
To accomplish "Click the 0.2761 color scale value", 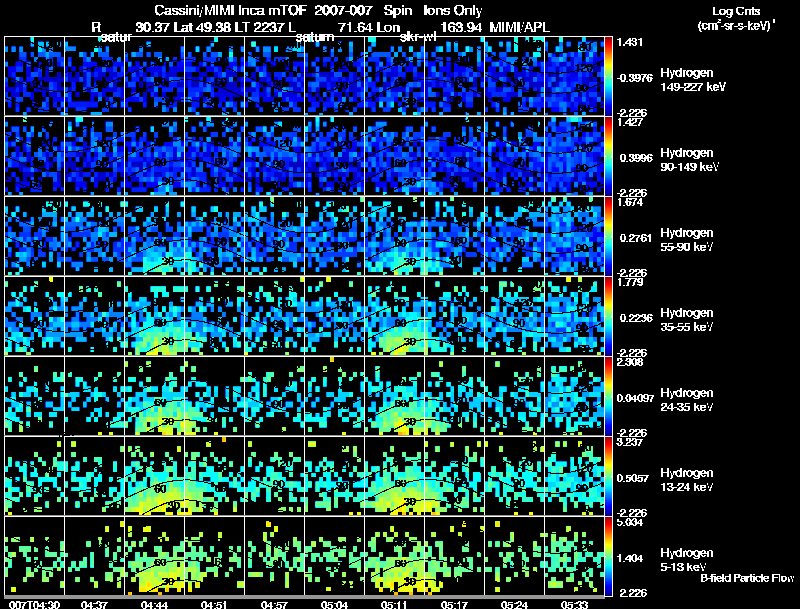I will click(x=636, y=238).
